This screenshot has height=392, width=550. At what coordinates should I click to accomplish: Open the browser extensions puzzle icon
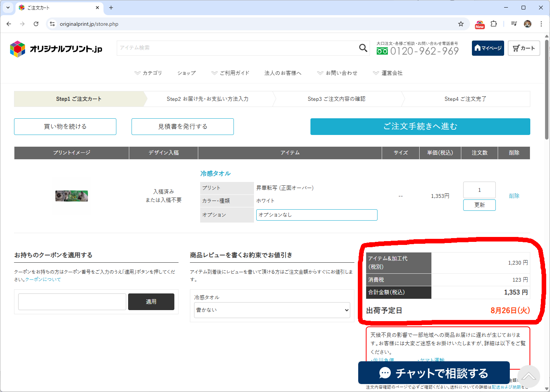[494, 24]
